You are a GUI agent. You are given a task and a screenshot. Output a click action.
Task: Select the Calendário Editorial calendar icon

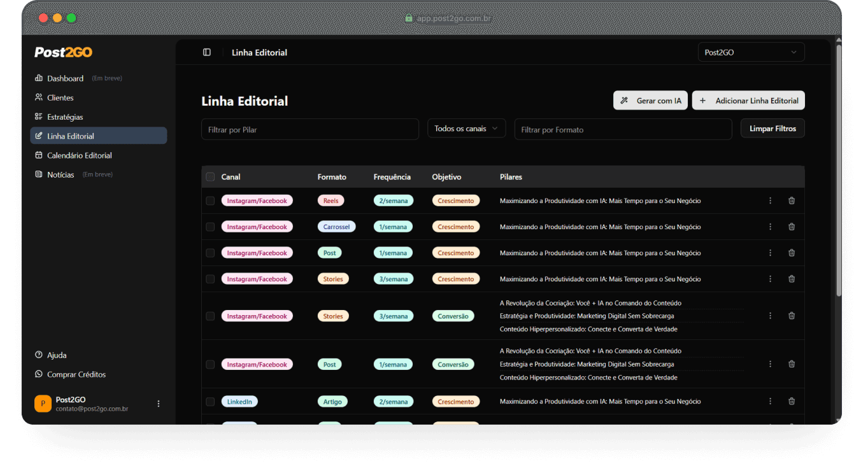pyautogui.click(x=39, y=155)
